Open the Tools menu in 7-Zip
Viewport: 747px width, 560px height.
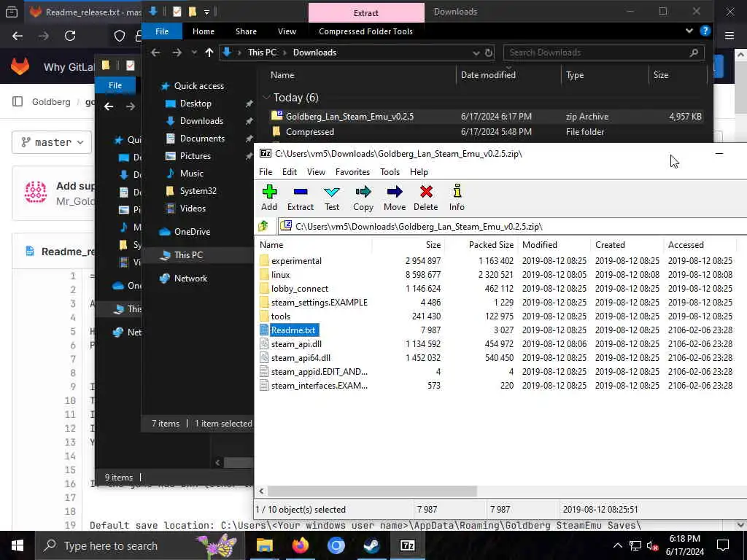pyautogui.click(x=390, y=172)
